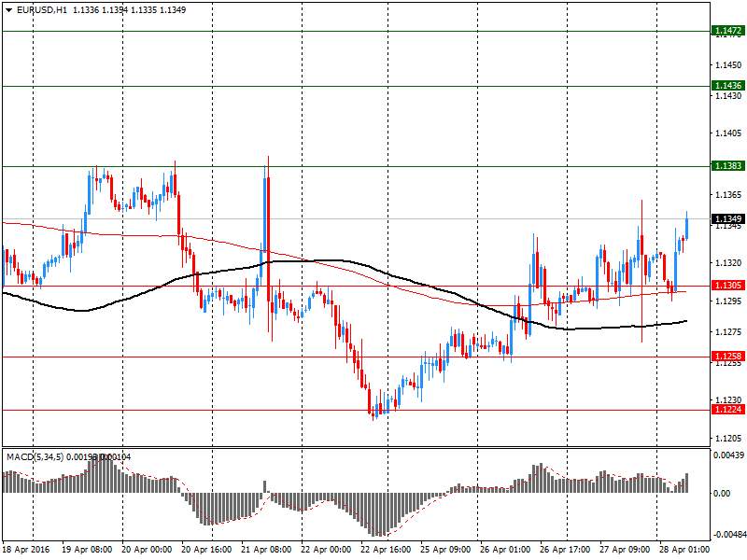Select the green horizontal line at 1.1436
This screenshot has width=747, height=560.
(x=356, y=86)
